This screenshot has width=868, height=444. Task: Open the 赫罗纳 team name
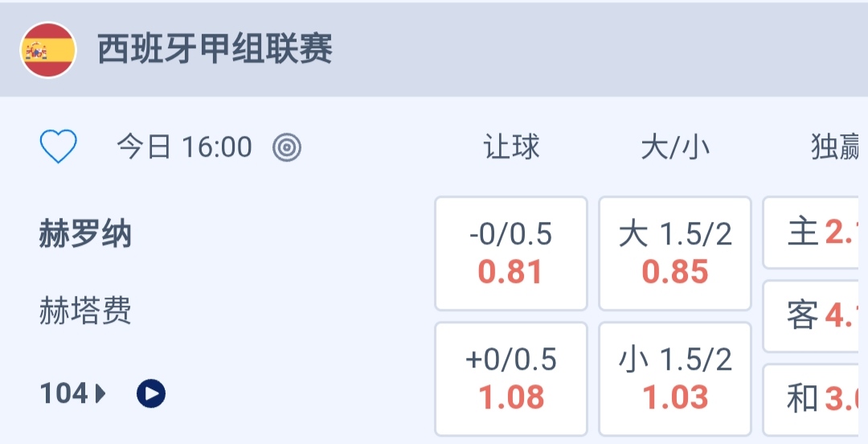[x=85, y=236]
